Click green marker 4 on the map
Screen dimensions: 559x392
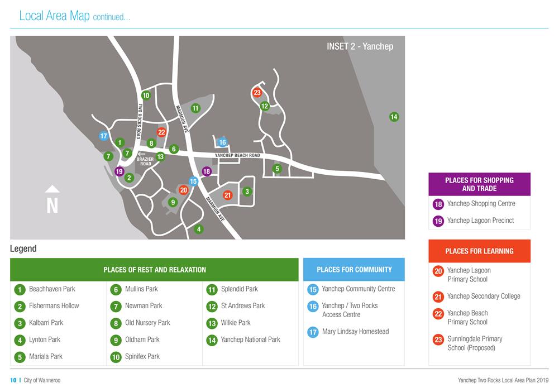(199, 229)
